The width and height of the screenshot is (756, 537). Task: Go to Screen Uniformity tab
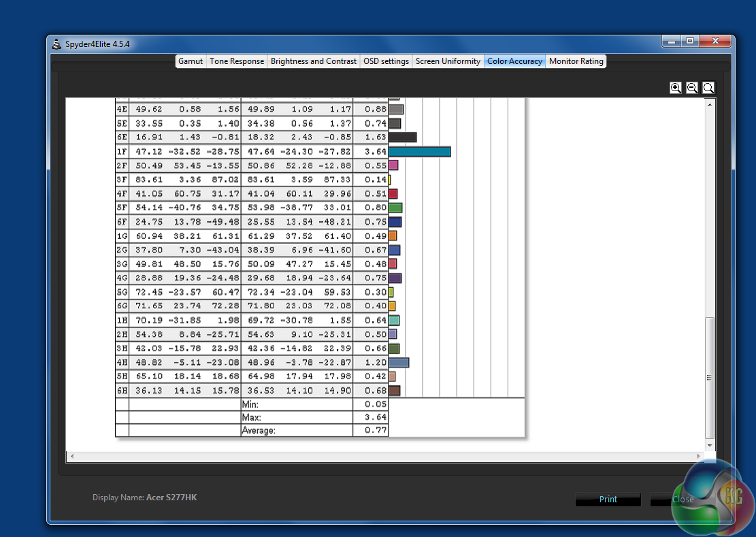coord(448,61)
